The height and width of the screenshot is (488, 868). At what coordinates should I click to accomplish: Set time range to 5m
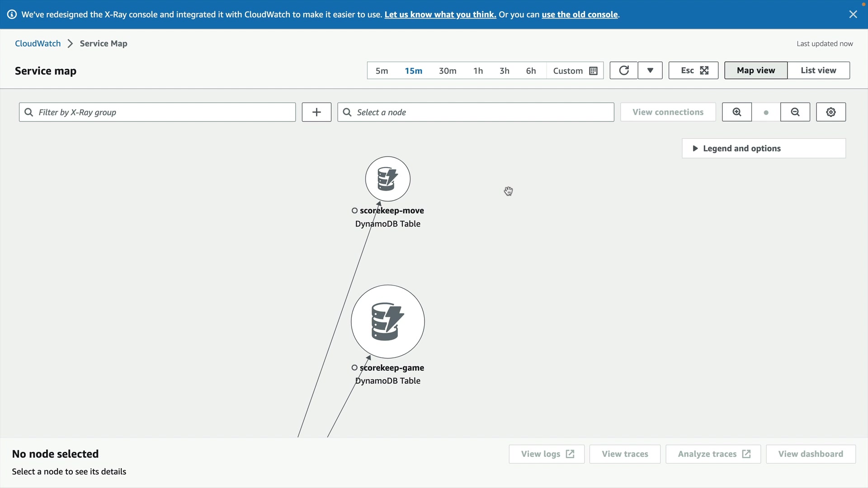pyautogui.click(x=382, y=71)
